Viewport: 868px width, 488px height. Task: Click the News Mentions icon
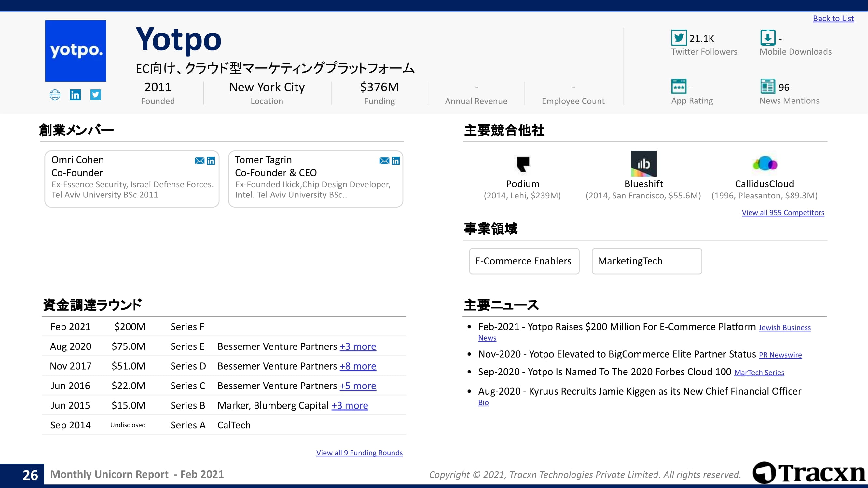(767, 87)
